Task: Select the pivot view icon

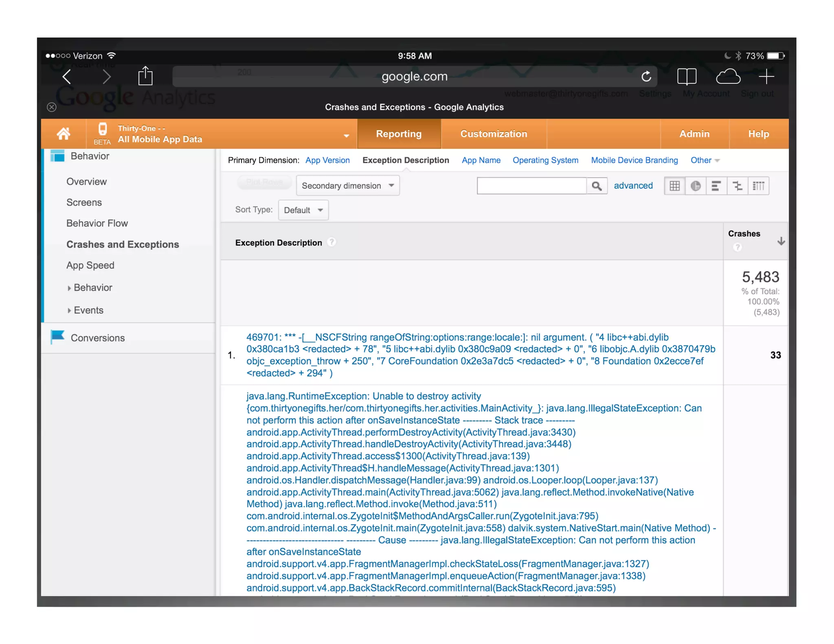Action: 758,186
